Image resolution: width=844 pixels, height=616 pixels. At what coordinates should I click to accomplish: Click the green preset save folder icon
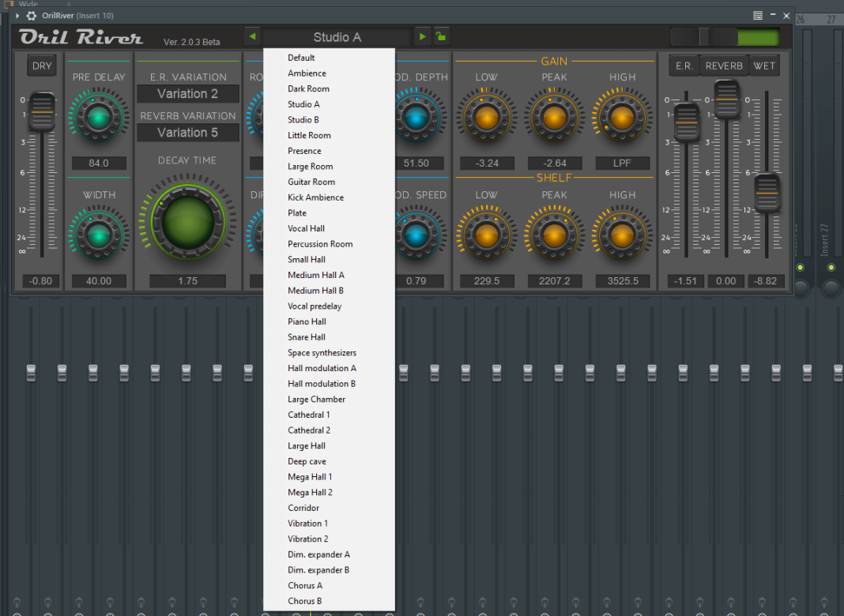click(441, 36)
